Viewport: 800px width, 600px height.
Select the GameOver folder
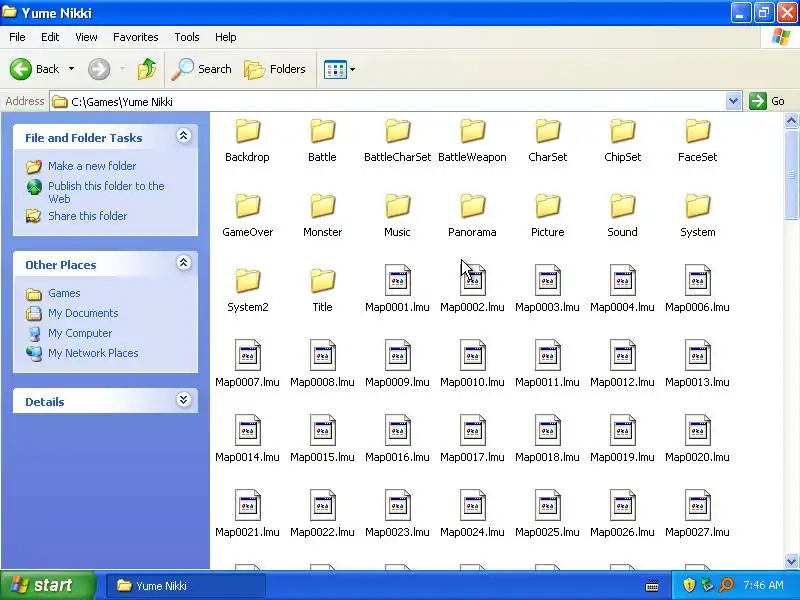[x=247, y=215]
